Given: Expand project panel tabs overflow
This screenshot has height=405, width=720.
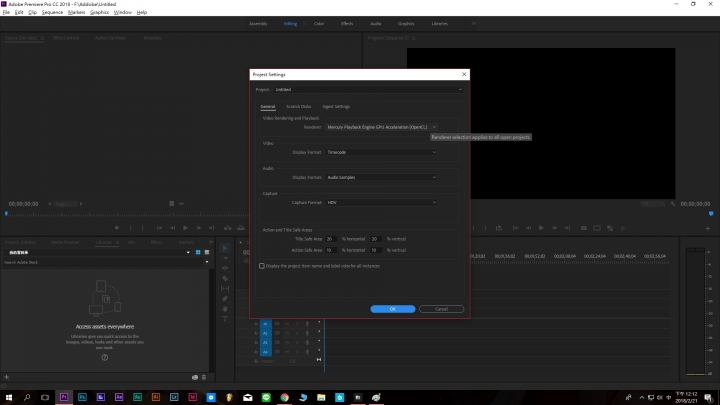Looking at the screenshot, I should (x=211, y=242).
